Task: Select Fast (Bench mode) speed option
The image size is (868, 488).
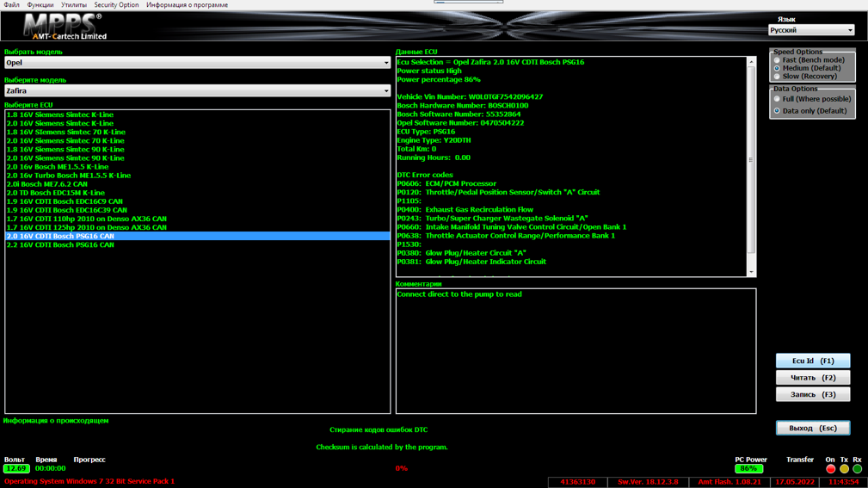Action: click(777, 60)
